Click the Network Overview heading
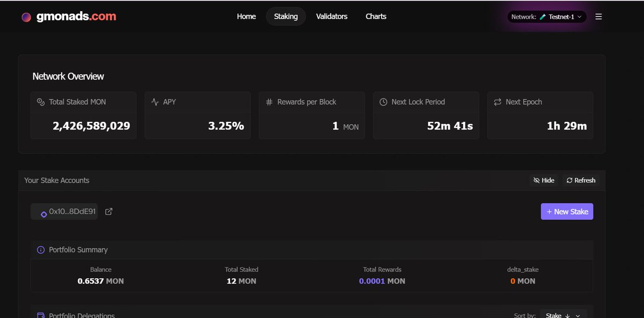644x318 pixels. point(68,76)
